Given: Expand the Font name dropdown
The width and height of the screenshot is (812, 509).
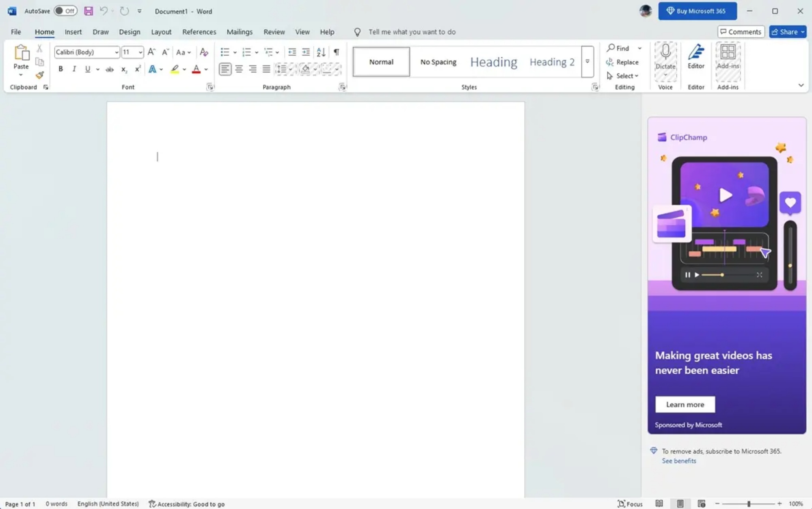Looking at the screenshot, I should click(x=116, y=52).
